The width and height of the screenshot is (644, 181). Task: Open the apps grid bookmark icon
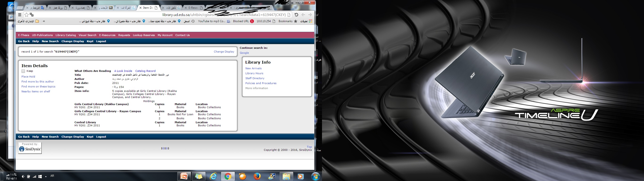(310, 21)
